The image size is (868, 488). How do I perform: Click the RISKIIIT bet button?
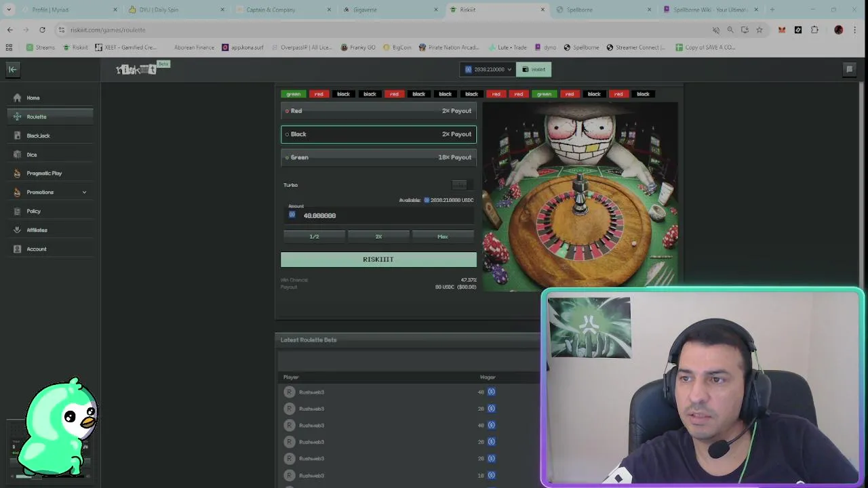pos(378,260)
